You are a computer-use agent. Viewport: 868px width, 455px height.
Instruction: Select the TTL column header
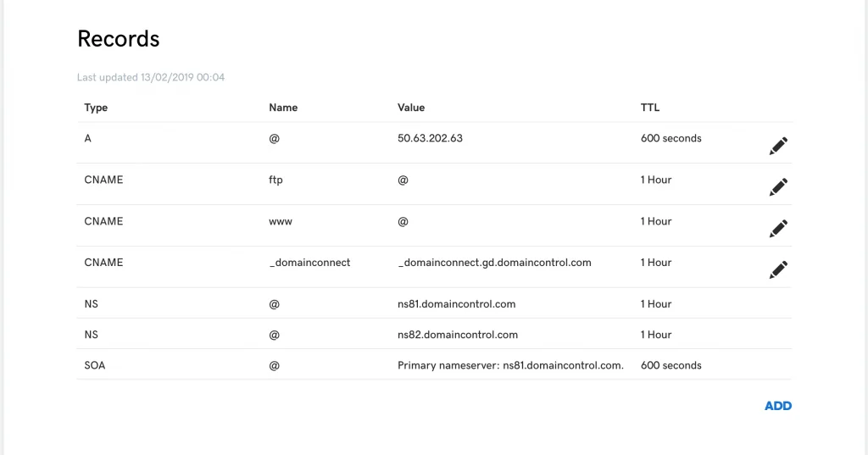pyautogui.click(x=650, y=108)
